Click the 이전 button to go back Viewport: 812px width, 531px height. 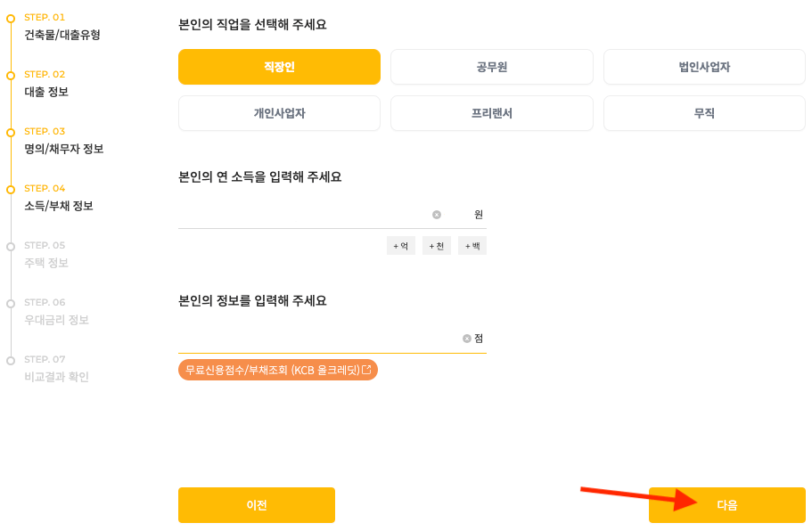click(256, 504)
